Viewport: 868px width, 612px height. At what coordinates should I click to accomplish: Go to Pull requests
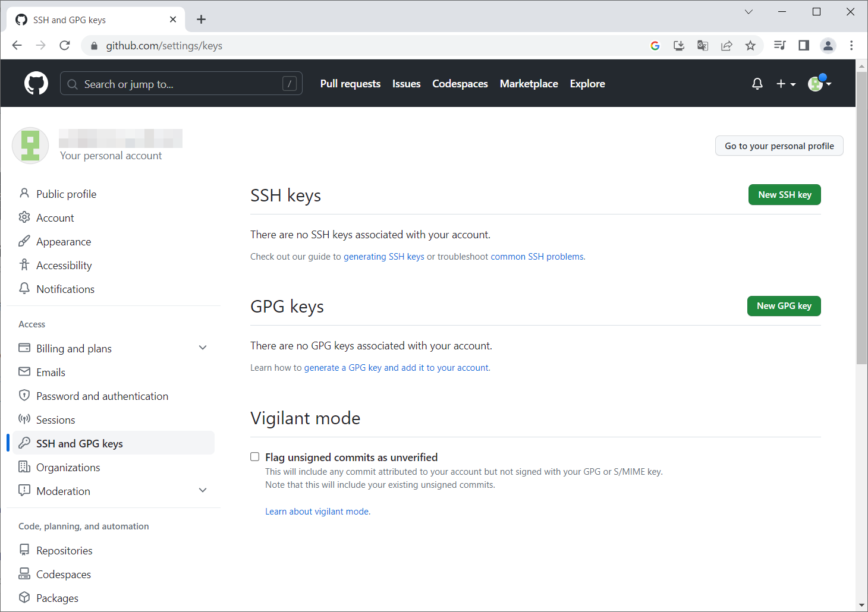coord(350,84)
